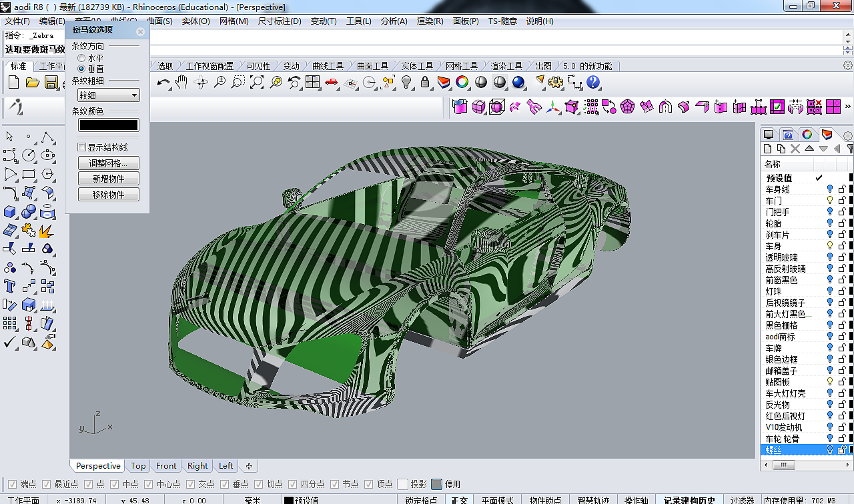Screen dimensions: 854x504
Task: Toggle 物件锁点 in the status bar
Action: [x=546, y=500]
